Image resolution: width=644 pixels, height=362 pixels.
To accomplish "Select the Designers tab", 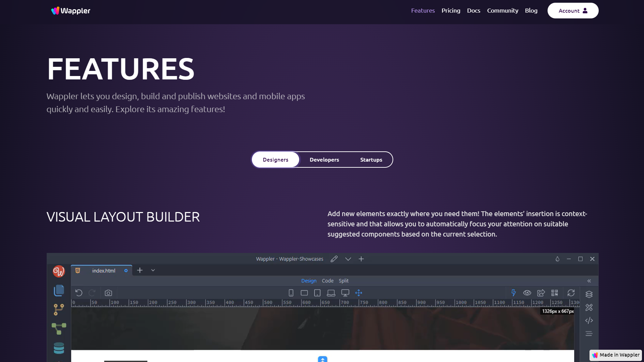I will click(x=276, y=160).
